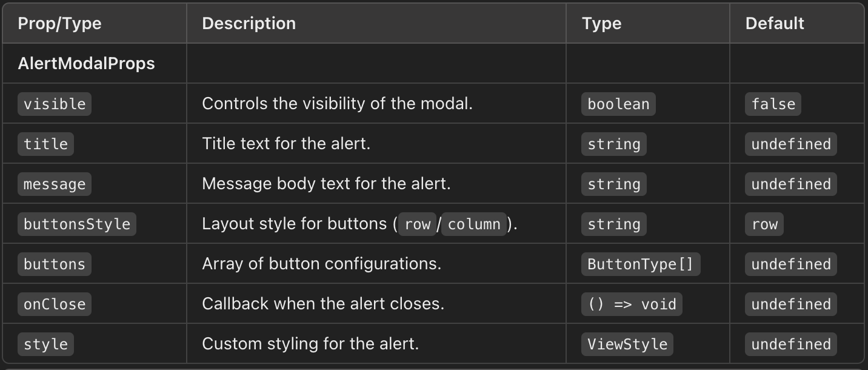Select the false default value
This screenshot has height=370, width=868.
point(773,104)
